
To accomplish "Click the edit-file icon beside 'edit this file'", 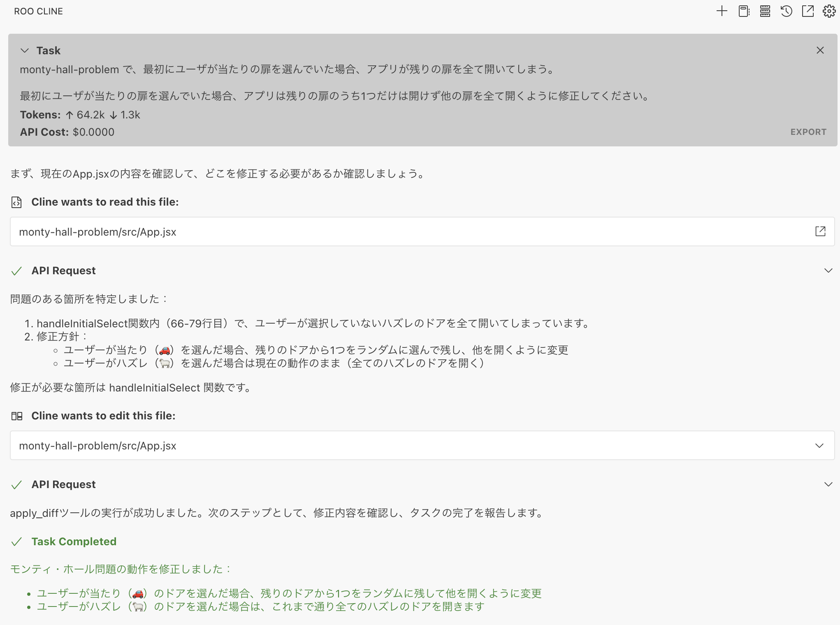I will click(x=17, y=416).
